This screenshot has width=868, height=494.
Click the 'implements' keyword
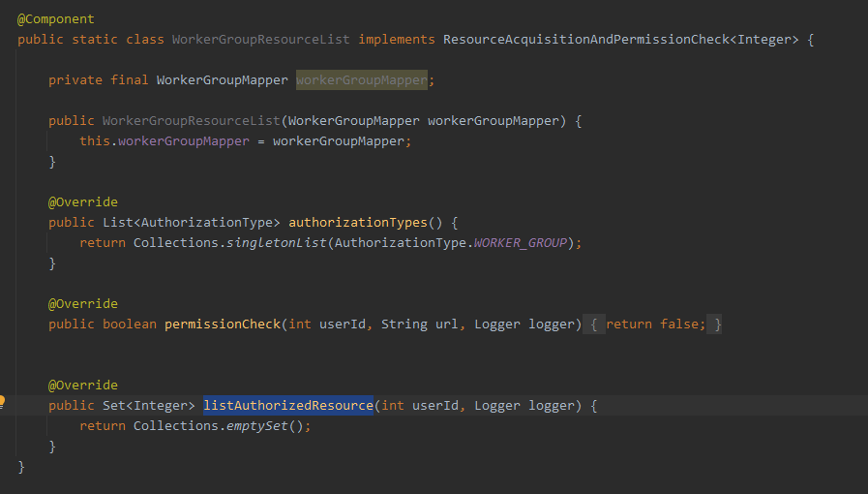397,40
